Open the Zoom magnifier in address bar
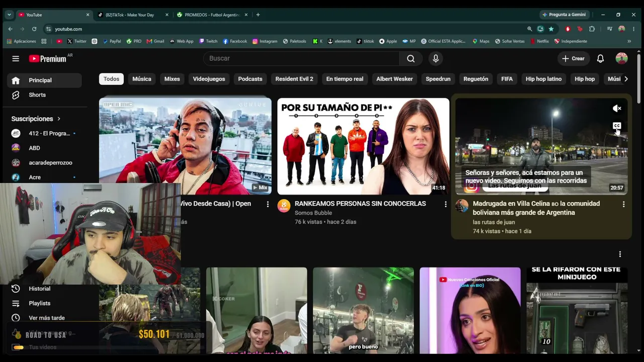This screenshot has width=644, height=362. [529, 29]
